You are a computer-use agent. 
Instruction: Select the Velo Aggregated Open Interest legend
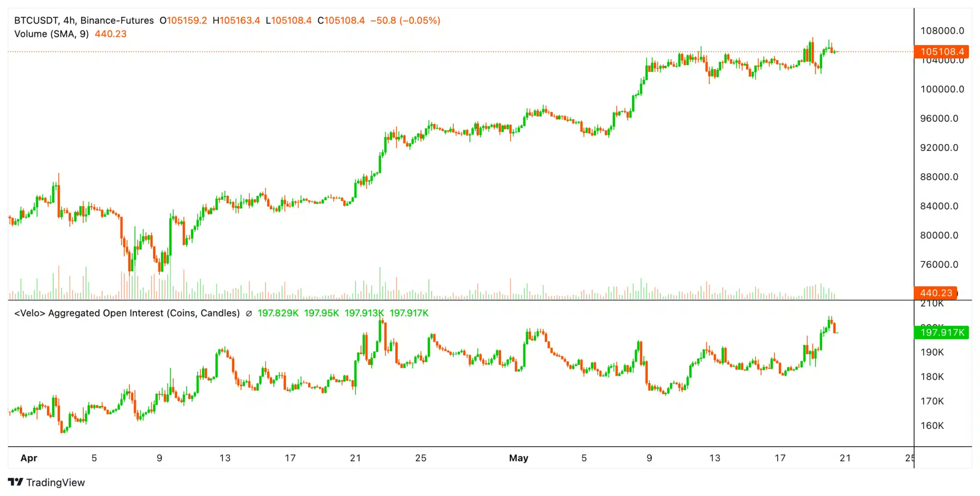(x=127, y=313)
